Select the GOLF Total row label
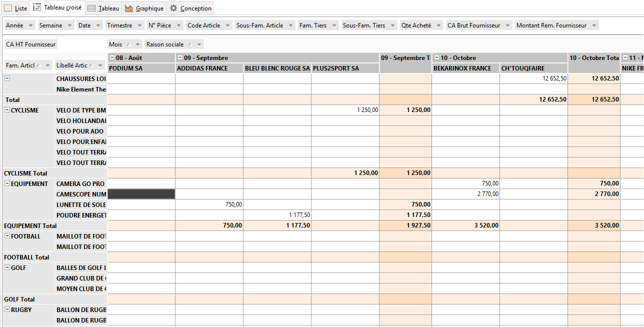Screen dimensions: 644x327 click(x=55, y=299)
